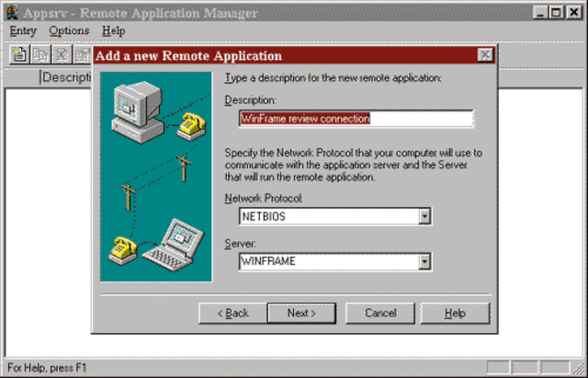Click the Appsrv icon in the title bar
The height and width of the screenshot is (378, 588).
point(13,12)
